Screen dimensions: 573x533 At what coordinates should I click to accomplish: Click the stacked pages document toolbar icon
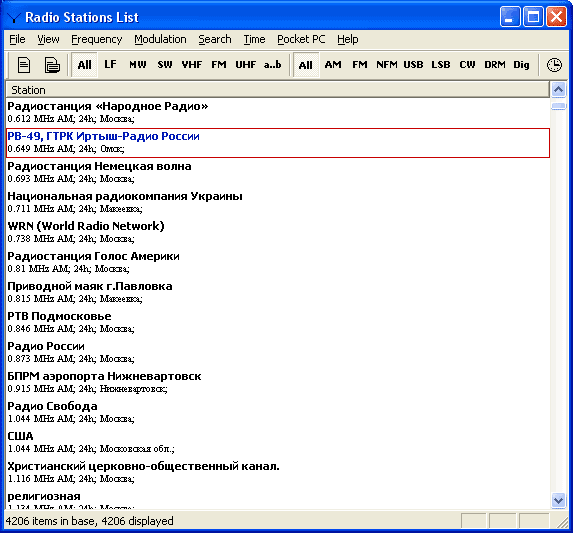coord(52,65)
